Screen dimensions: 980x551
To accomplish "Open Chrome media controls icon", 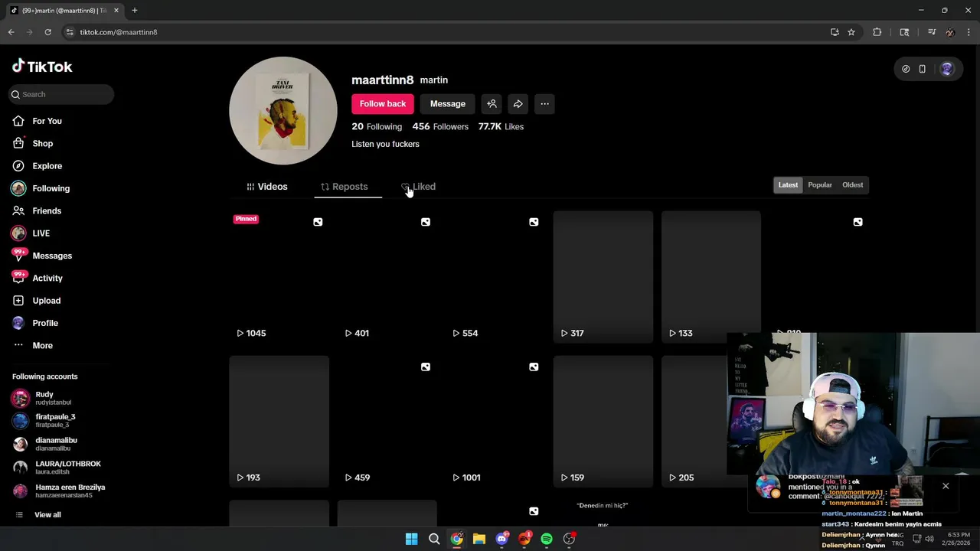I will pos(932,32).
